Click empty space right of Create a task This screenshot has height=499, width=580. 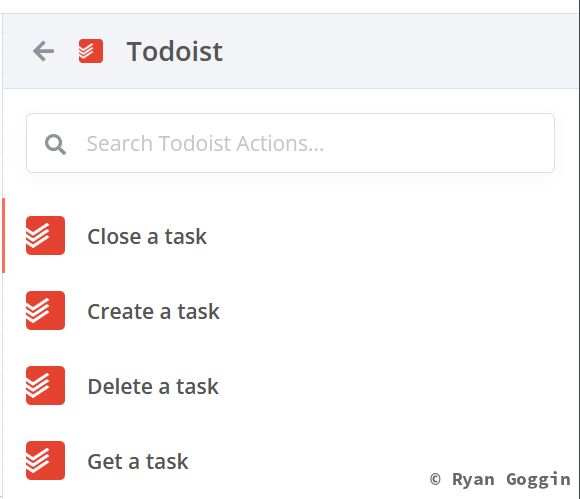point(399,310)
